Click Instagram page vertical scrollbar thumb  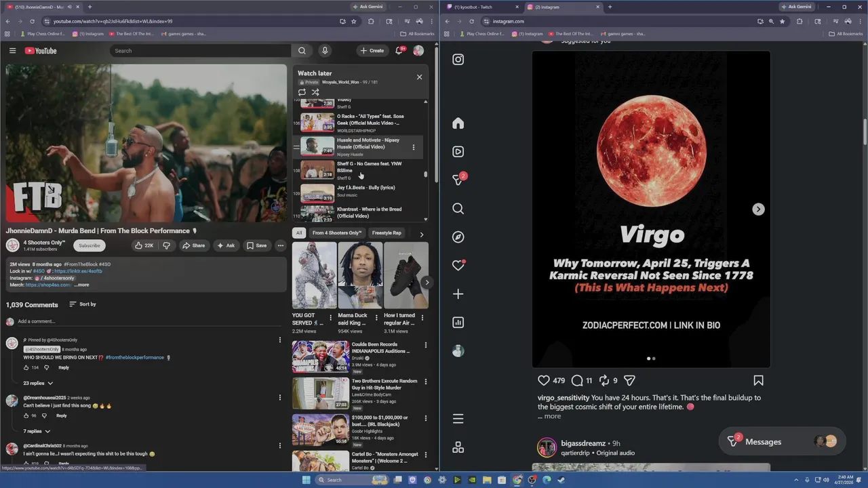point(865,131)
